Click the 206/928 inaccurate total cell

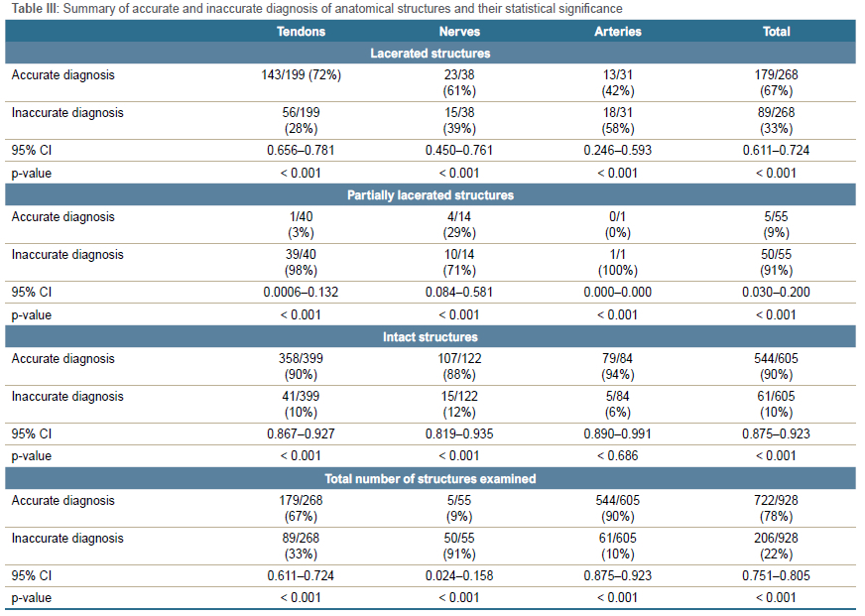click(777, 539)
